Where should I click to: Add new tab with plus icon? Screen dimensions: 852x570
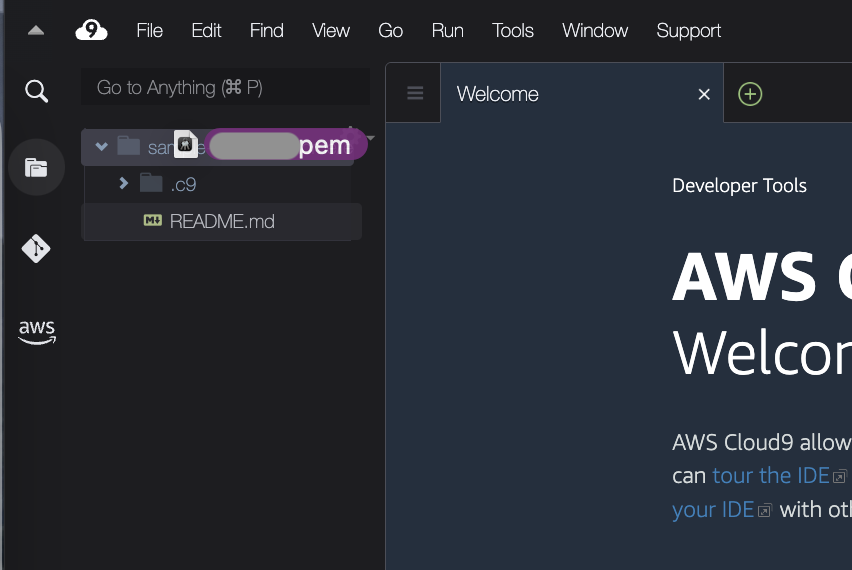click(750, 94)
